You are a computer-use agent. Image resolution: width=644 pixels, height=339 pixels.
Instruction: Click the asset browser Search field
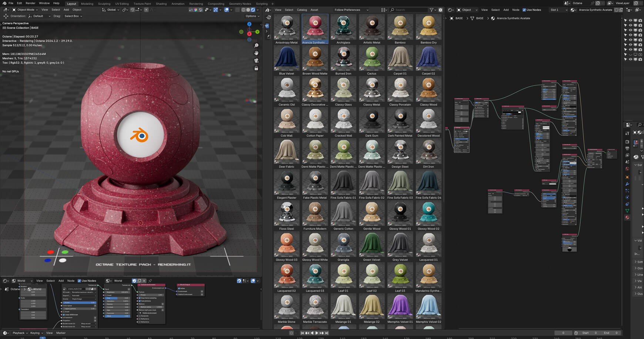pos(409,10)
